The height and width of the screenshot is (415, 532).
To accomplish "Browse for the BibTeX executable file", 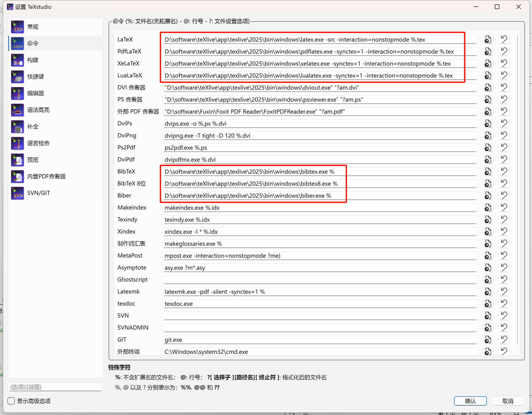I will (488, 172).
